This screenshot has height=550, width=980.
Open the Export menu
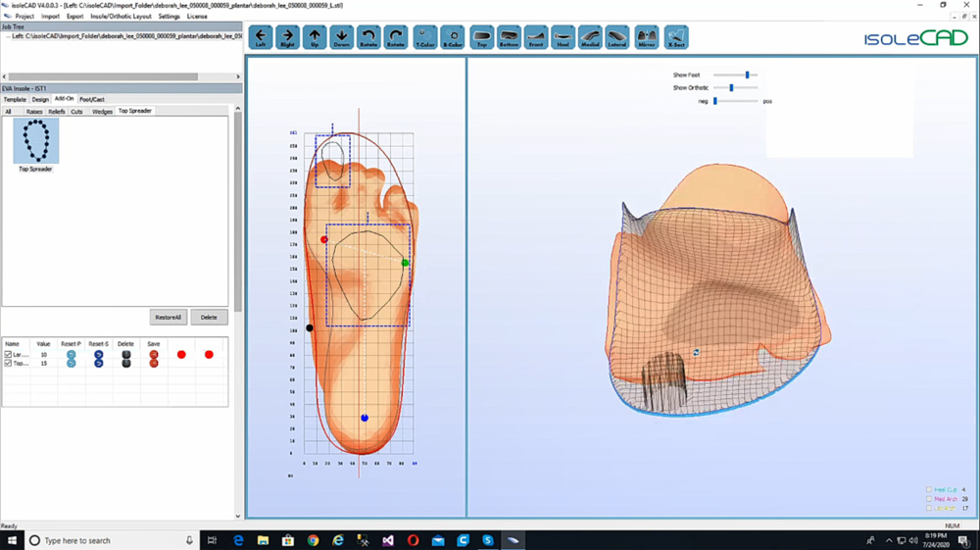(x=75, y=17)
